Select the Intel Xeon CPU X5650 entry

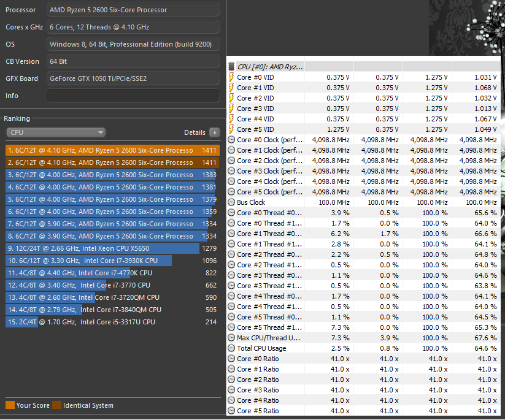tap(112, 248)
